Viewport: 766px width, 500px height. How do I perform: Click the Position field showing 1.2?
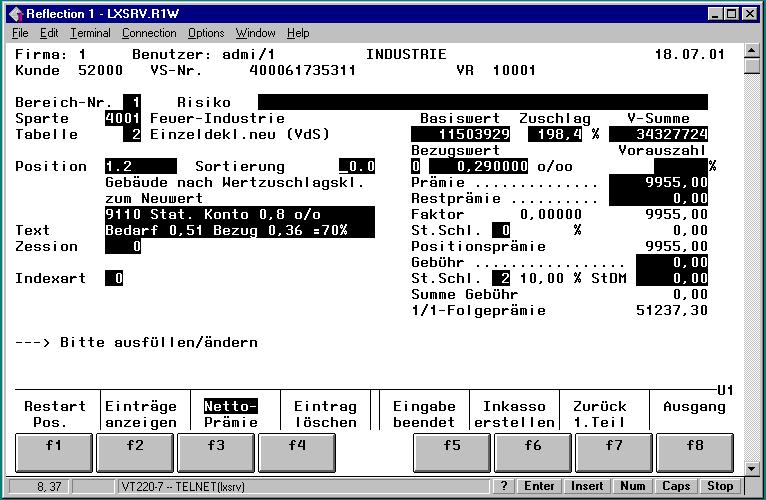point(141,166)
